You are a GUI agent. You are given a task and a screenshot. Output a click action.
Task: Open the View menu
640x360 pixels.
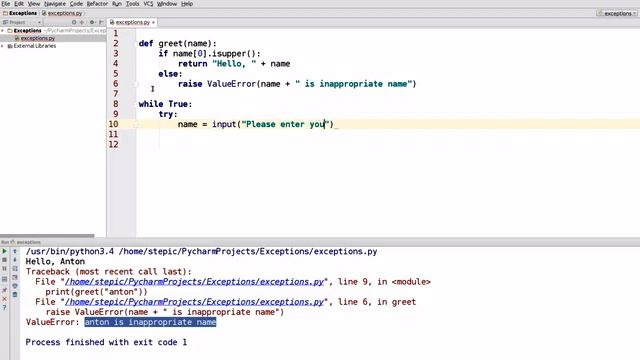click(x=34, y=4)
